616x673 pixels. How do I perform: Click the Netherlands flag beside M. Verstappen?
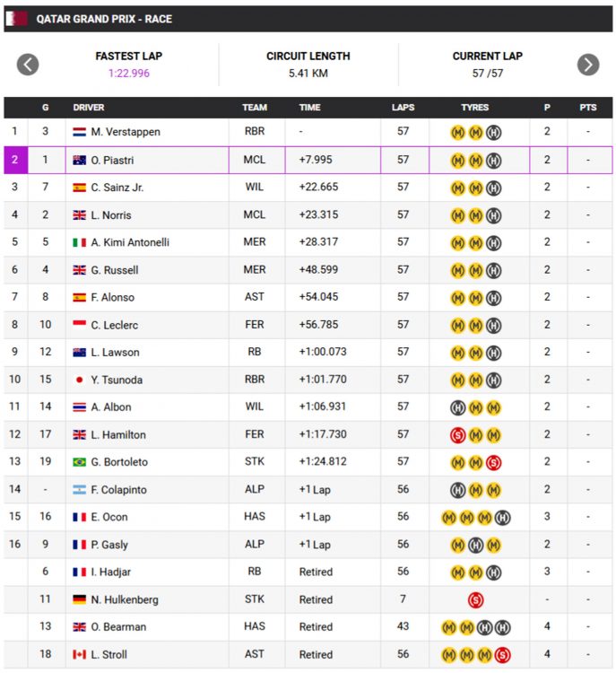pos(80,133)
